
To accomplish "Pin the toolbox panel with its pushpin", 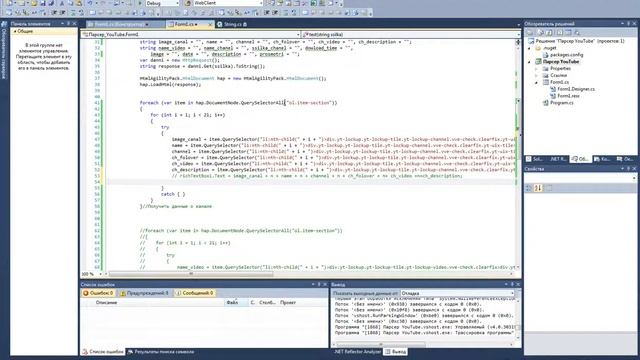I will tap(68, 24).
